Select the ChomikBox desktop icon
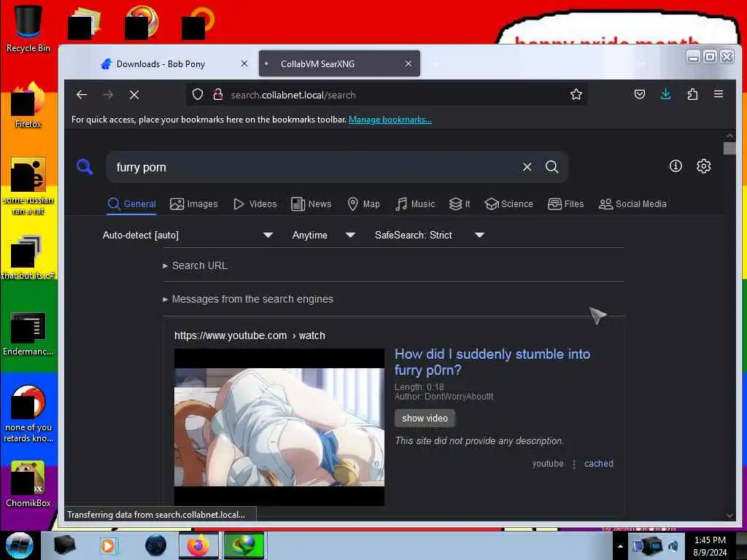The width and height of the screenshot is (747, 560). (28, 484)
